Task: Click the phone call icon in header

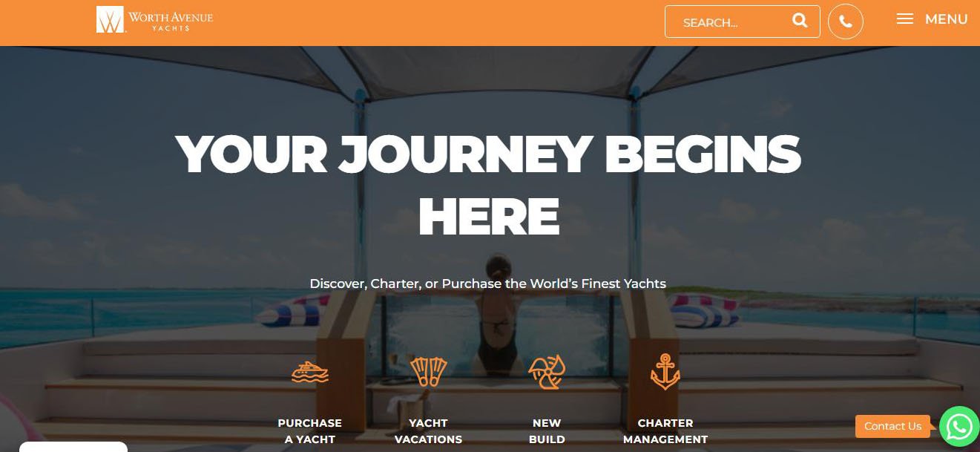Action: tap(846, 22)
